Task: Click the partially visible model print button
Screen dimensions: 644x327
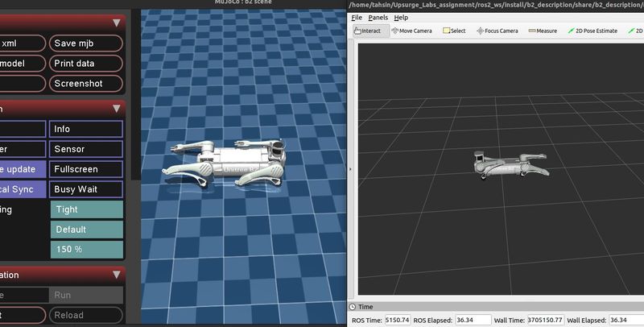Action: pyautogui.click(x=23, y=64)
